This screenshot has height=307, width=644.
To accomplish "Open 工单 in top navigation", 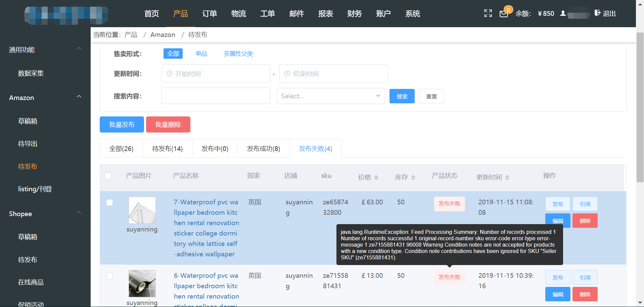I will [x=268, y=14].
